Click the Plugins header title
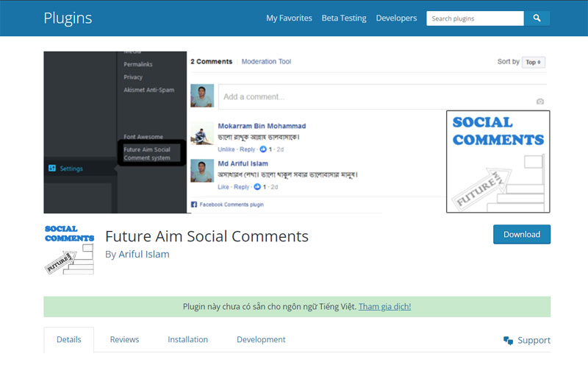Image resolution: width=588 pixels, height=368 pixels. point(68,18)
